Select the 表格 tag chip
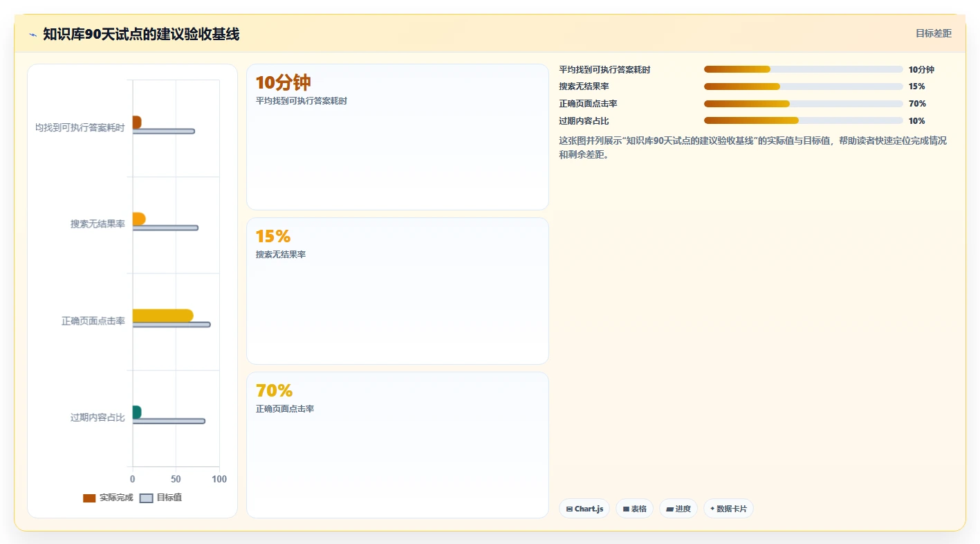This screenshot has width=980, height=544. pos(634,509)
